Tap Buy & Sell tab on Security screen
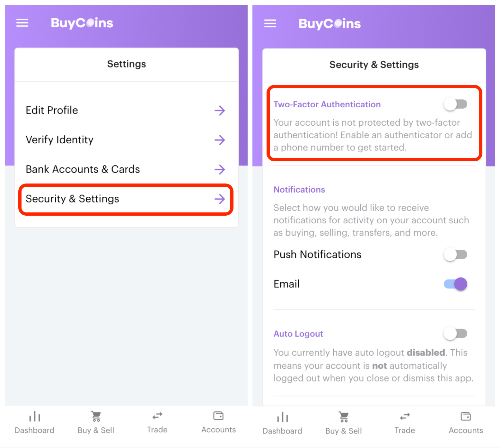 click(344, 424)
